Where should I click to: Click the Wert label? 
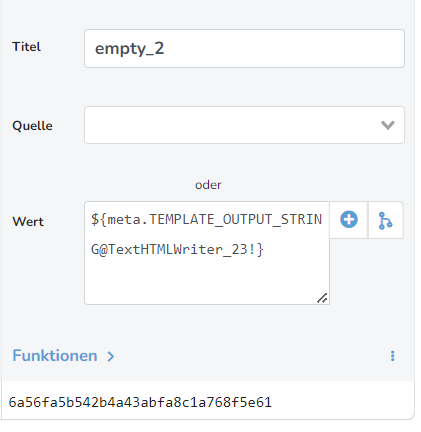coord(28,222)
